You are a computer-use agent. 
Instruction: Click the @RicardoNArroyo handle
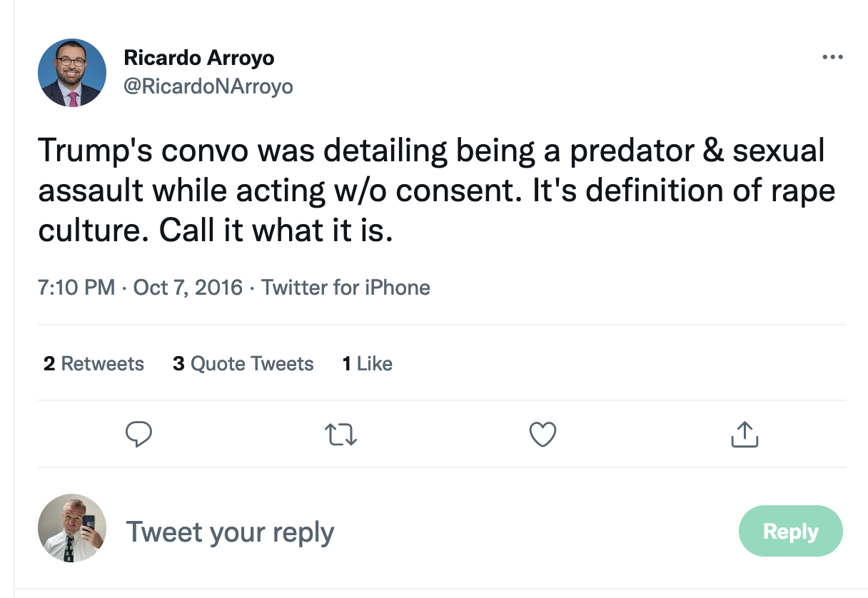point(208,86)
